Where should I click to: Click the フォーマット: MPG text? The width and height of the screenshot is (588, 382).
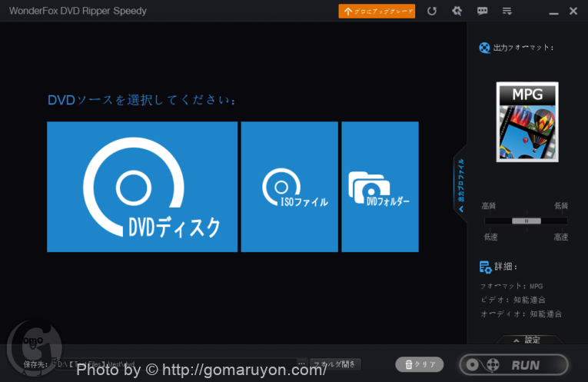click(511, 287)
